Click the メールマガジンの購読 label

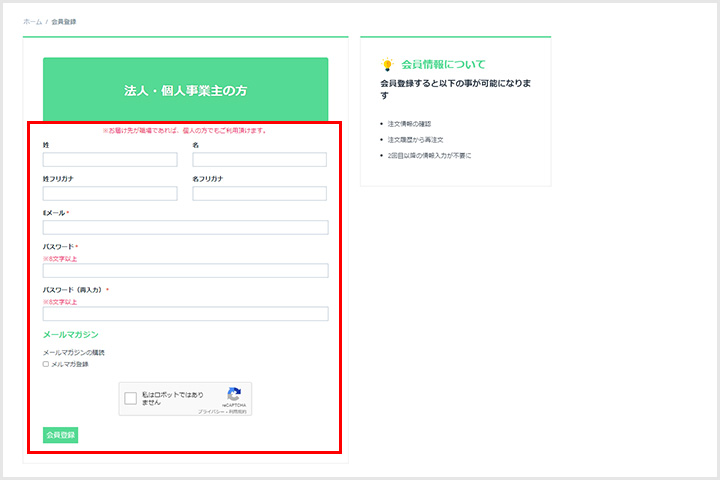tap(74, 353)
